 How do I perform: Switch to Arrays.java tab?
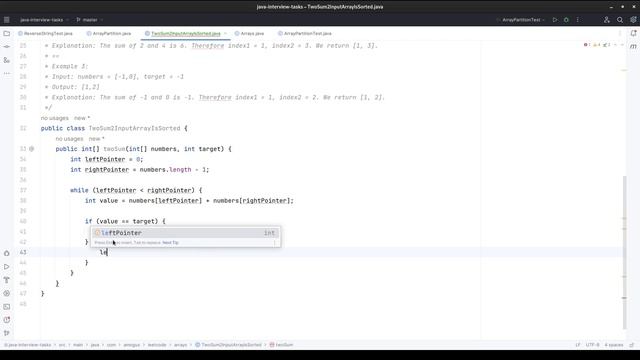point(249,33)
